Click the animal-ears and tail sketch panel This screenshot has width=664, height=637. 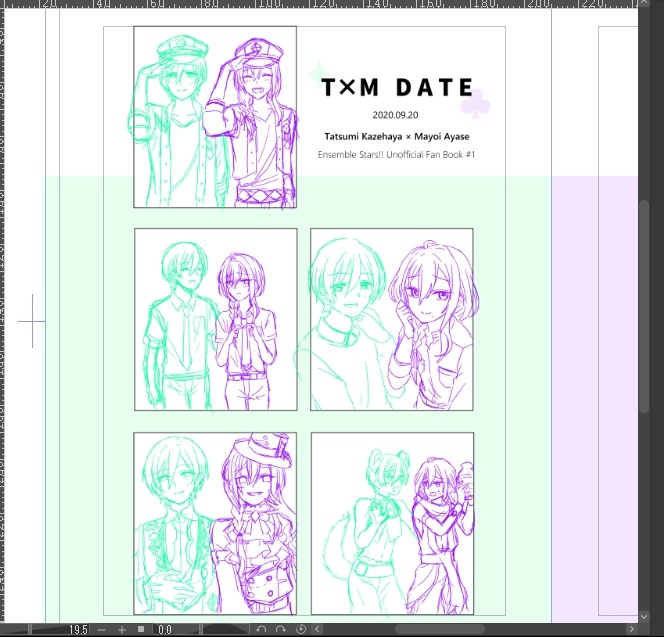[393, 523]
